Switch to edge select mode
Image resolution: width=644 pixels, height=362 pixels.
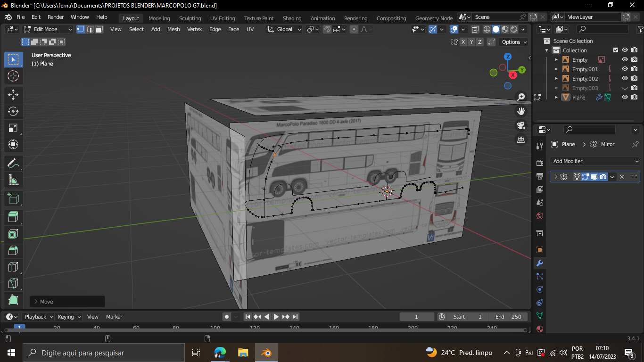tap(90, 29)
